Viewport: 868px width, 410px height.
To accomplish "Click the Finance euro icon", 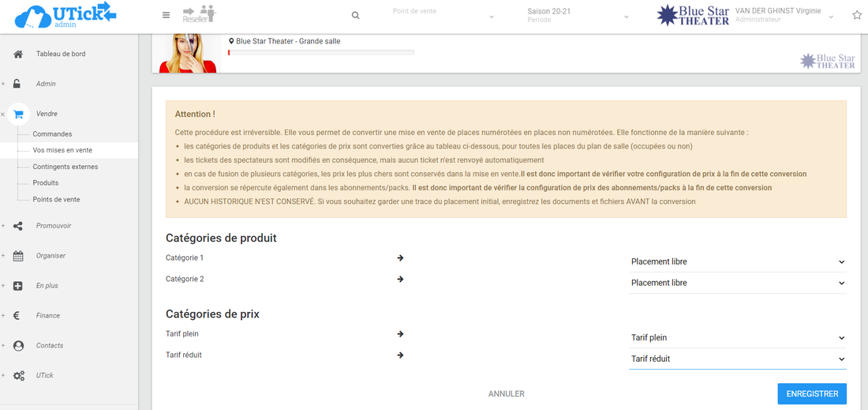I will point(17,316).
